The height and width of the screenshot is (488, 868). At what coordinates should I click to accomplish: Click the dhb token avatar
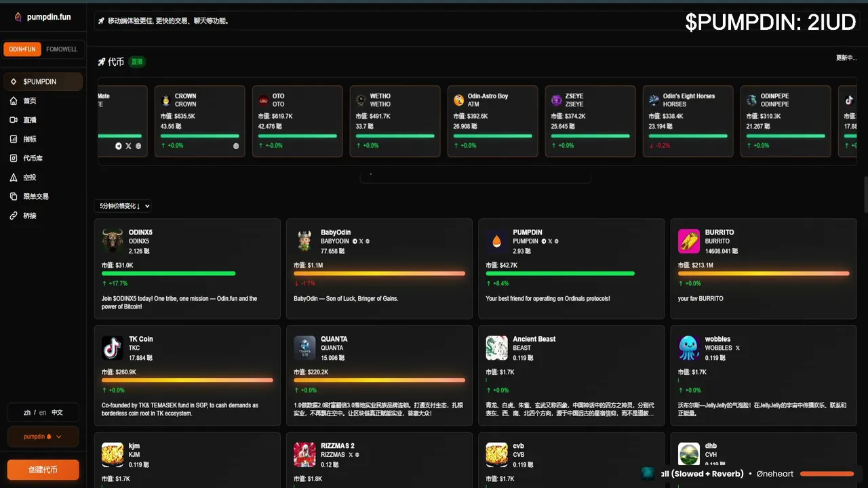689,455
